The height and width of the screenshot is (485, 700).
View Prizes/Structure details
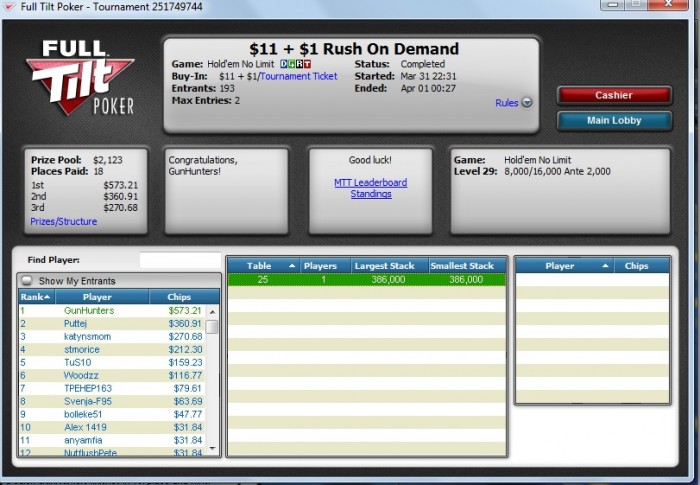(x=63, y=222)
